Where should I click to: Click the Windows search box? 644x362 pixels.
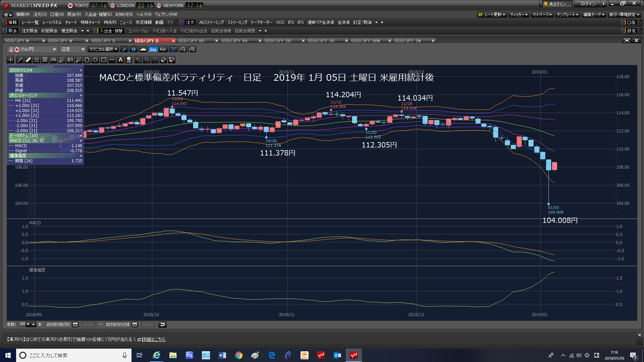[x=74, y=355]
